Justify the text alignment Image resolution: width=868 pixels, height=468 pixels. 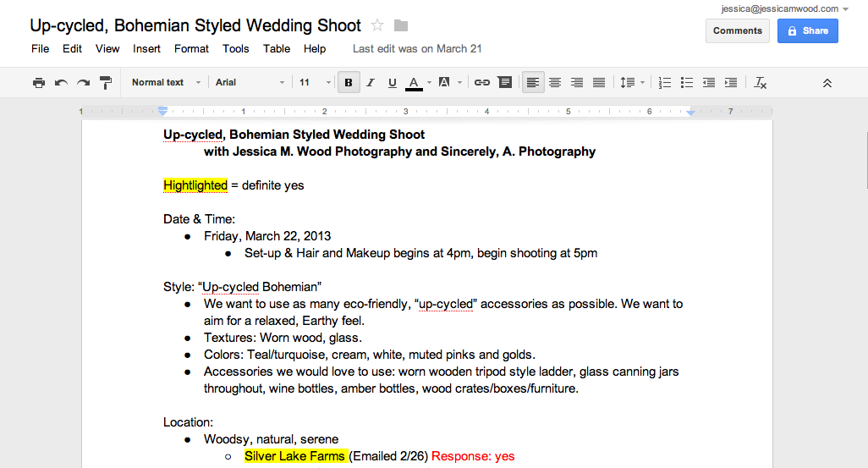click(599, 83)
